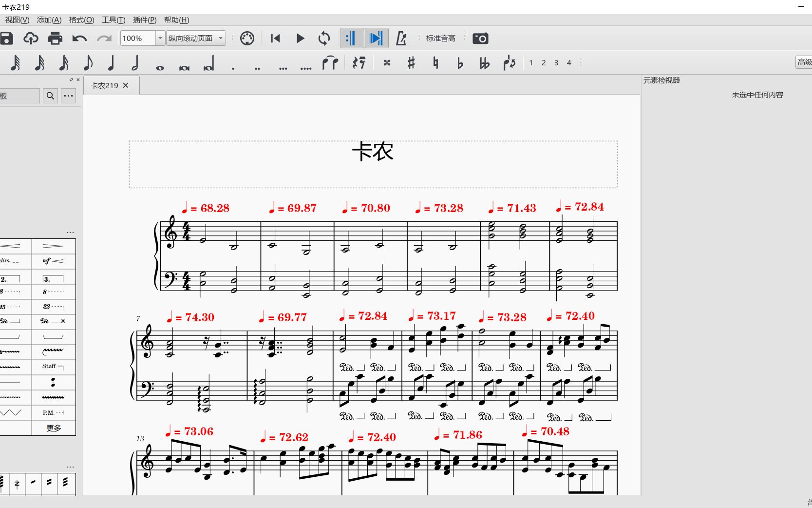Toggle the metronome icon
The image size is (812, 508).
pos(401,38)
